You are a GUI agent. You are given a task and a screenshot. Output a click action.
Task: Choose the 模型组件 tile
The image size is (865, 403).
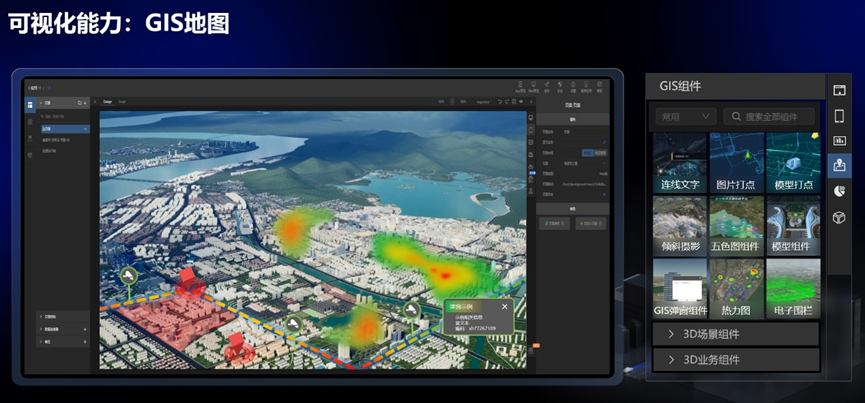coord(793,225)
